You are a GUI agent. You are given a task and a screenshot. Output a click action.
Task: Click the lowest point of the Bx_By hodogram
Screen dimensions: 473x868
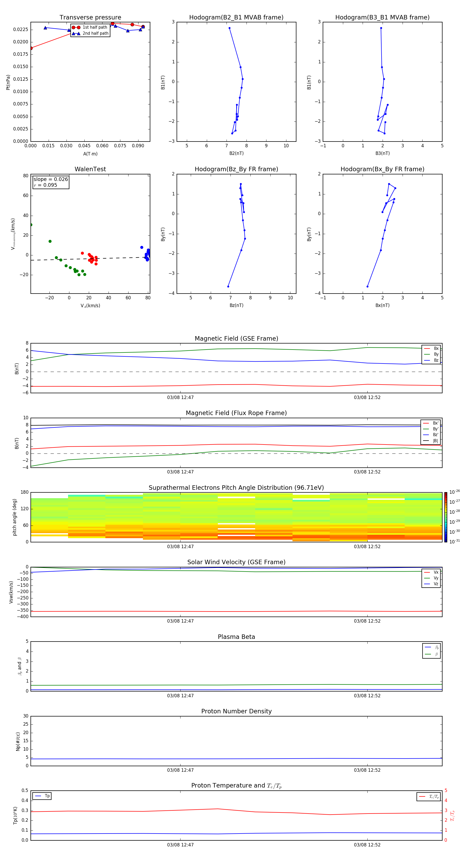click(367, 286)
